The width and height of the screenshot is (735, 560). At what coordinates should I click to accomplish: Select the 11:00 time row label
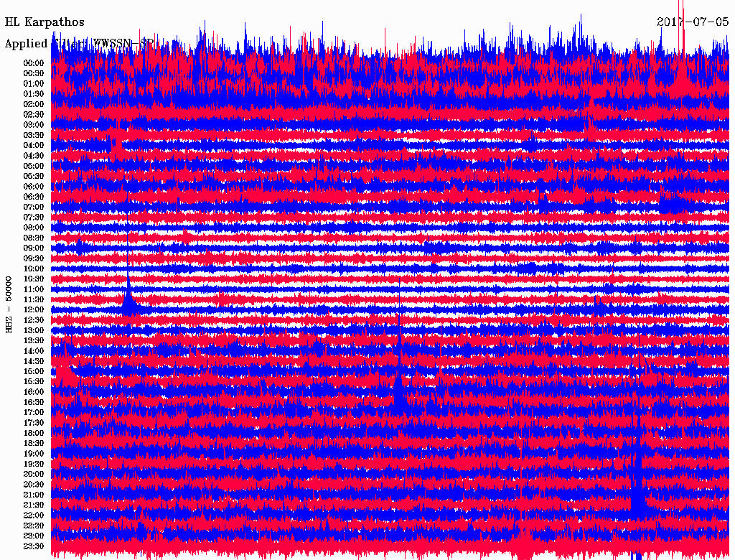(34, 289)
